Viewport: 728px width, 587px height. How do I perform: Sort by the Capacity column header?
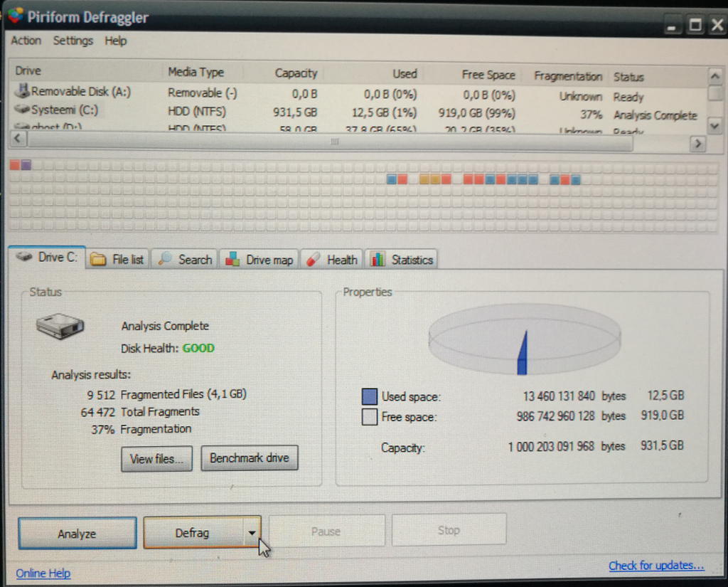tap(296, 73)
